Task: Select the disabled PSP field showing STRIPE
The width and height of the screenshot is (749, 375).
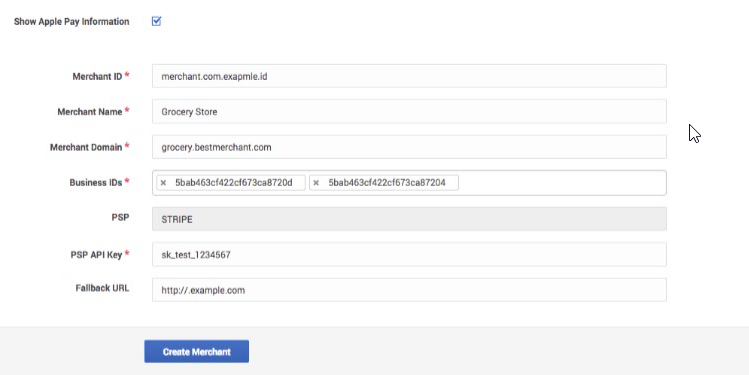Action: (x=409, y=219)
